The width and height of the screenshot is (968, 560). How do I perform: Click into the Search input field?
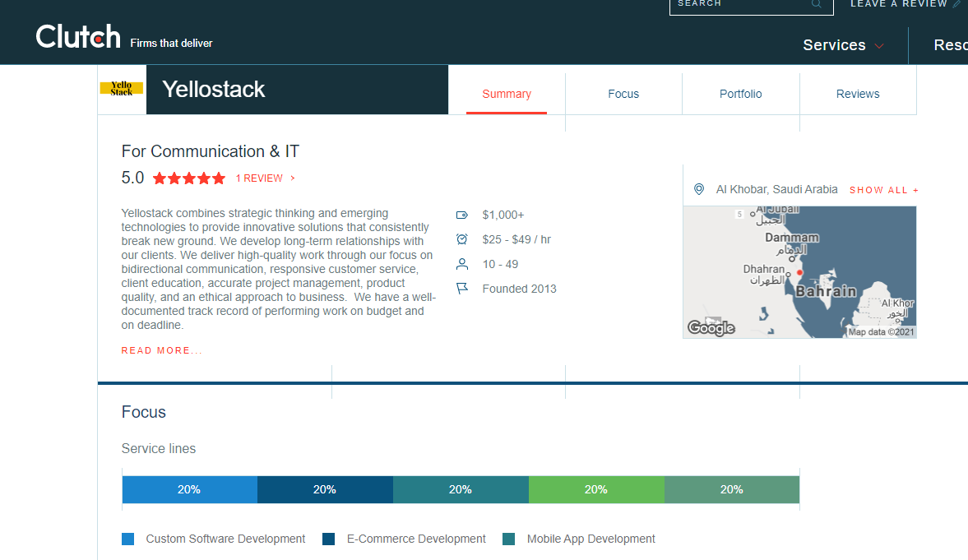[752, 5]
